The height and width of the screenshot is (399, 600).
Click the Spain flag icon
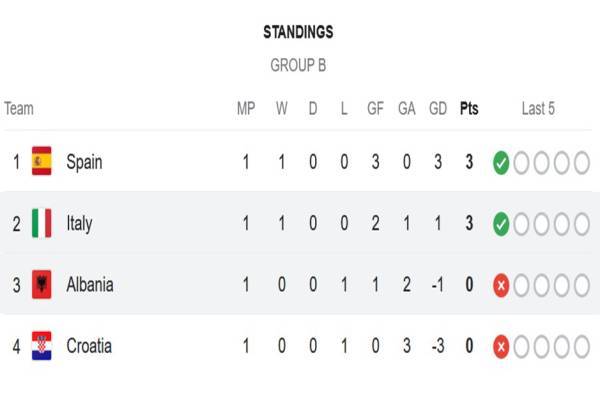(41, 161)
